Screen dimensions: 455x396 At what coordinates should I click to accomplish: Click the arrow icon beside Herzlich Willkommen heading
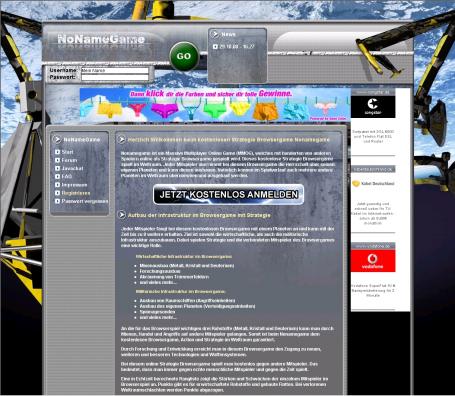pyautogui.click(x=121, y=139)
